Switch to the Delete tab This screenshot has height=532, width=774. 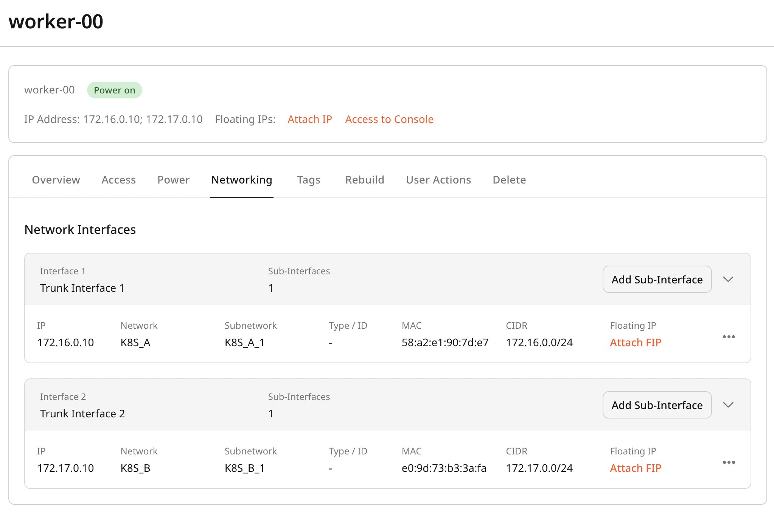pos(509,180)
